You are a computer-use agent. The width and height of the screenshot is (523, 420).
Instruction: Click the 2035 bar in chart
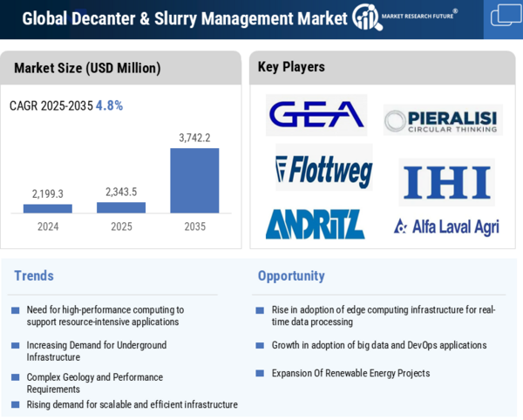click(x=194, y=180)
